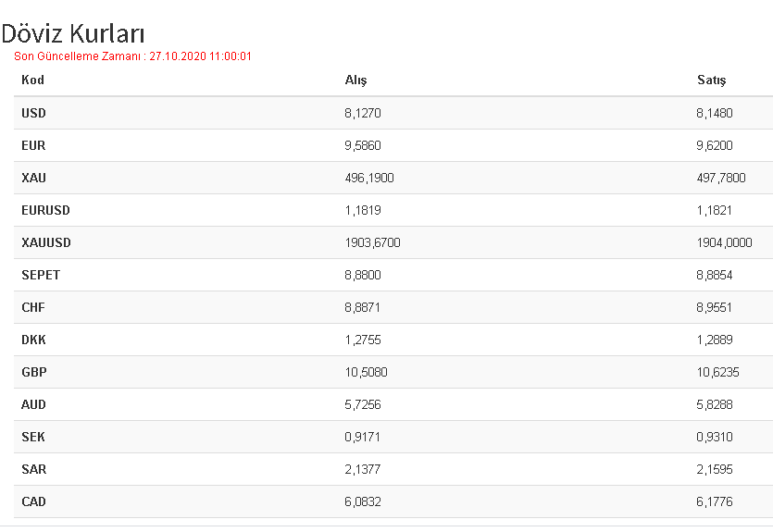The image size is (773, 532).
Task: Click the CAD selling rate 6,1776
Action: pos(715,502)
